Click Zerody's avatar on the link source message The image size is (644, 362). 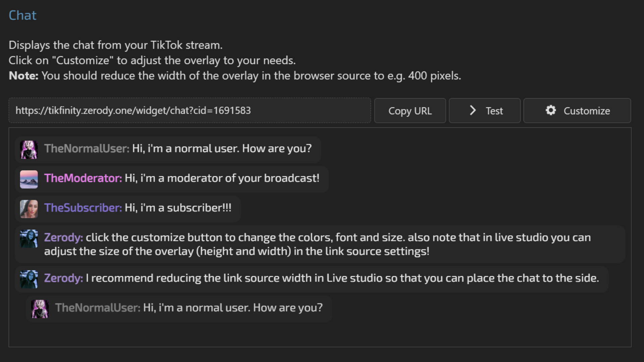point(29,279)
